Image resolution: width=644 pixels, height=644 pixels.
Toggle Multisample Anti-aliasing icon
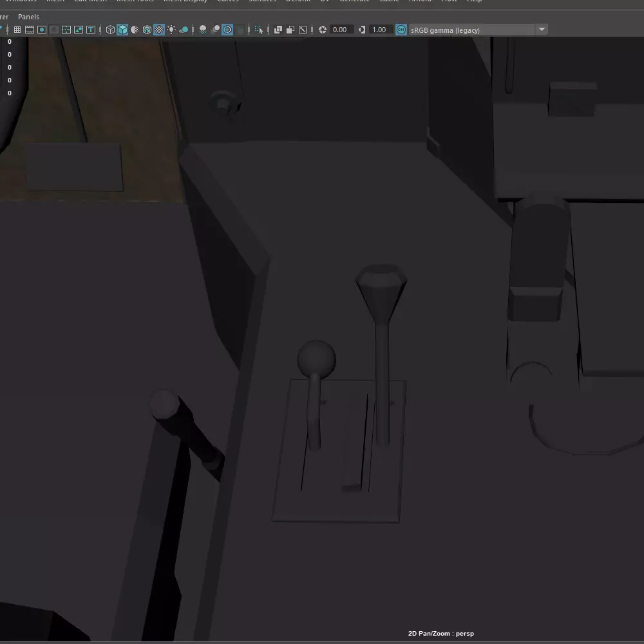click(x=227, y=30)
